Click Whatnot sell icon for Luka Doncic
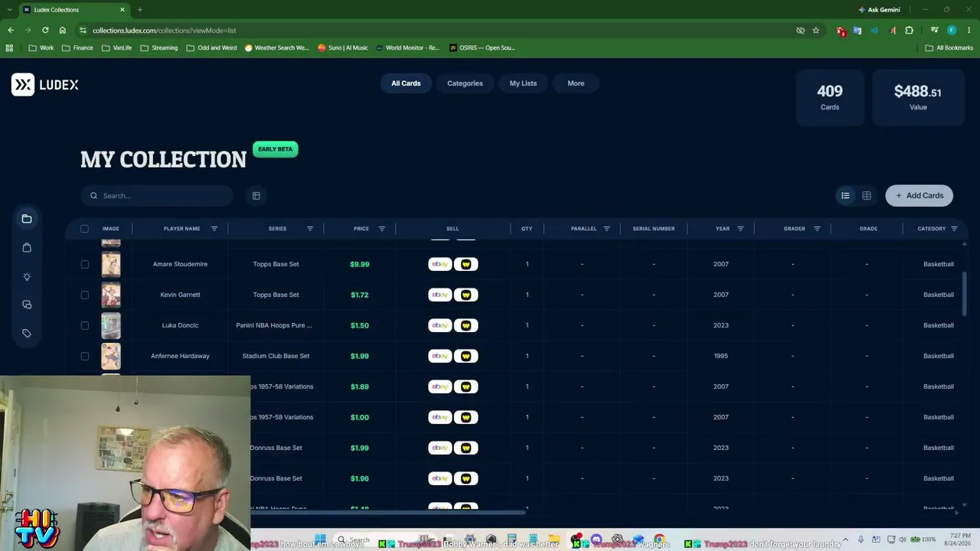The width and height of the screenshot is (980, 551). [x=466, y=325]
